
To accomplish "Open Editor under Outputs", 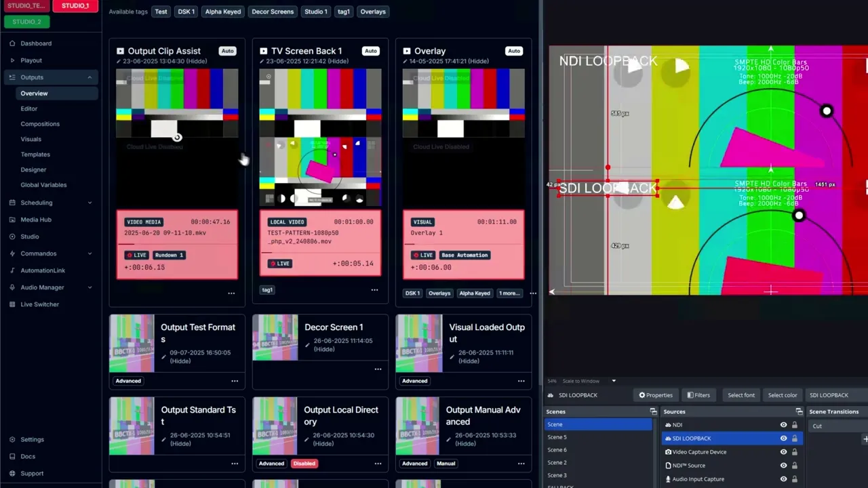I will point(29,108).
